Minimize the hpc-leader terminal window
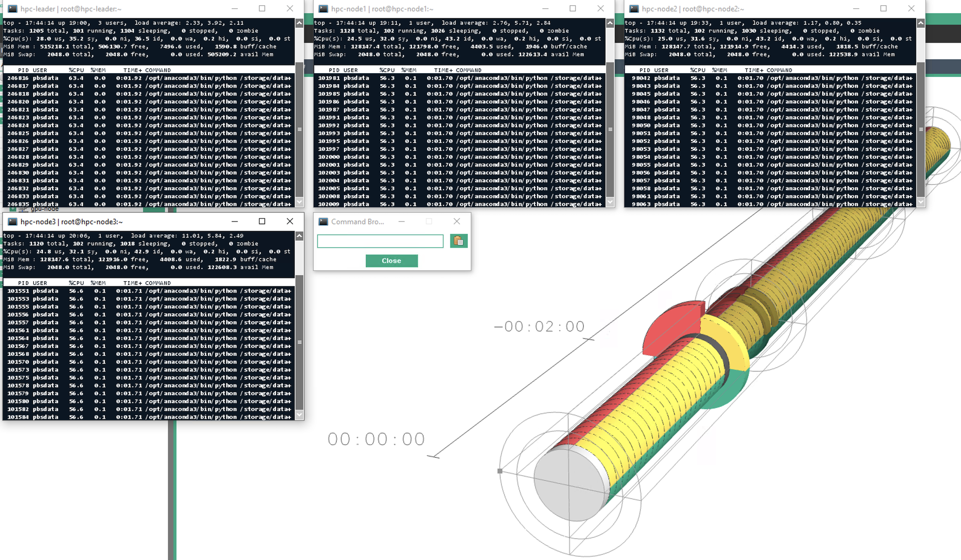 pos(235,9)
